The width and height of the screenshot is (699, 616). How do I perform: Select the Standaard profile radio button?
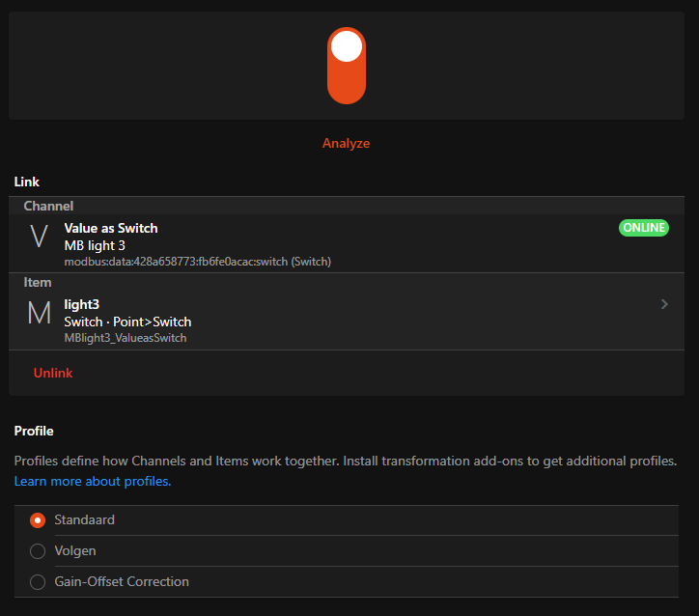pyautogui.click(x=38, y=520)
